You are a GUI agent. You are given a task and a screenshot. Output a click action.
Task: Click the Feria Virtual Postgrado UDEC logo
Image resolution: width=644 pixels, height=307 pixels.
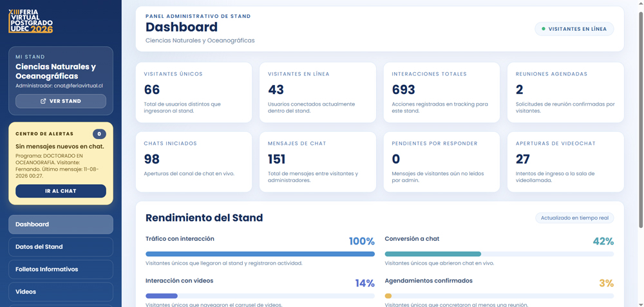[x=31, y=21]
